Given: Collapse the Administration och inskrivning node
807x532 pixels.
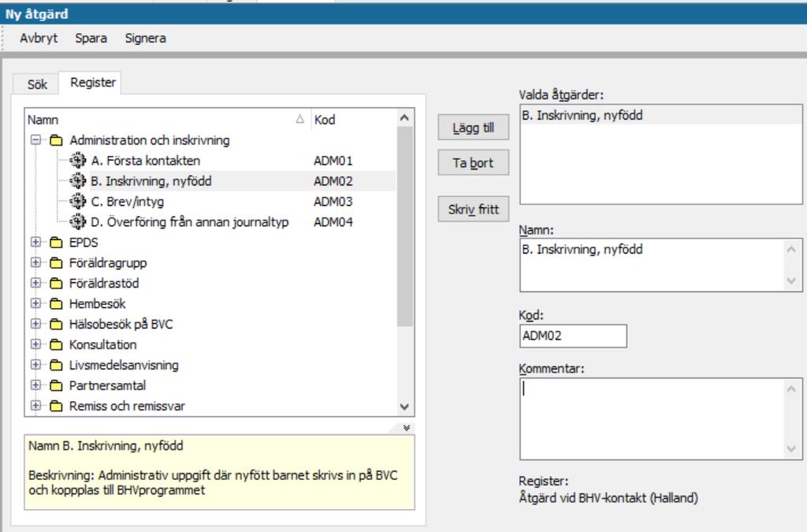Looking at the screenshot, I should (x=35, y=140).
